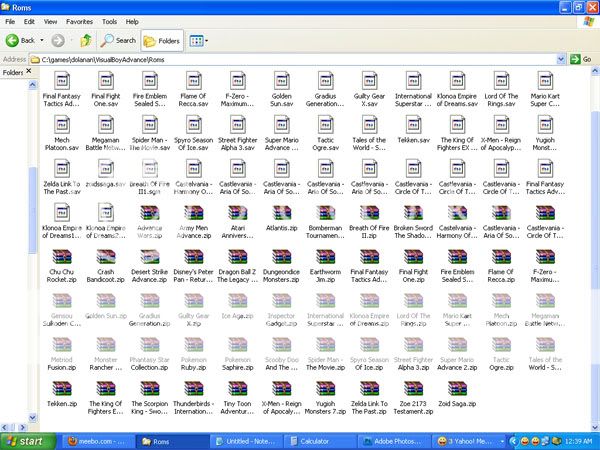The image size is (600, 450).
Task: Go up one folder level
Action: (86, 40)
